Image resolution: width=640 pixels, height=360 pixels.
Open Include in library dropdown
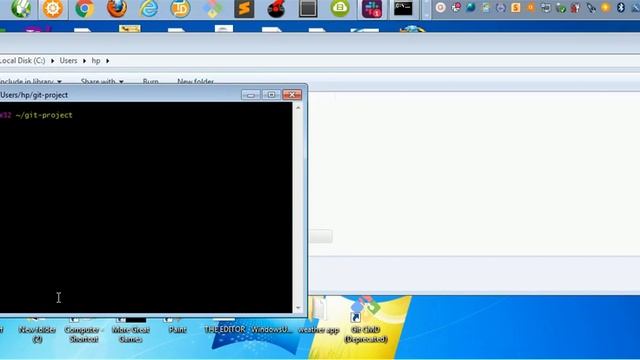(x=31, y=82)
